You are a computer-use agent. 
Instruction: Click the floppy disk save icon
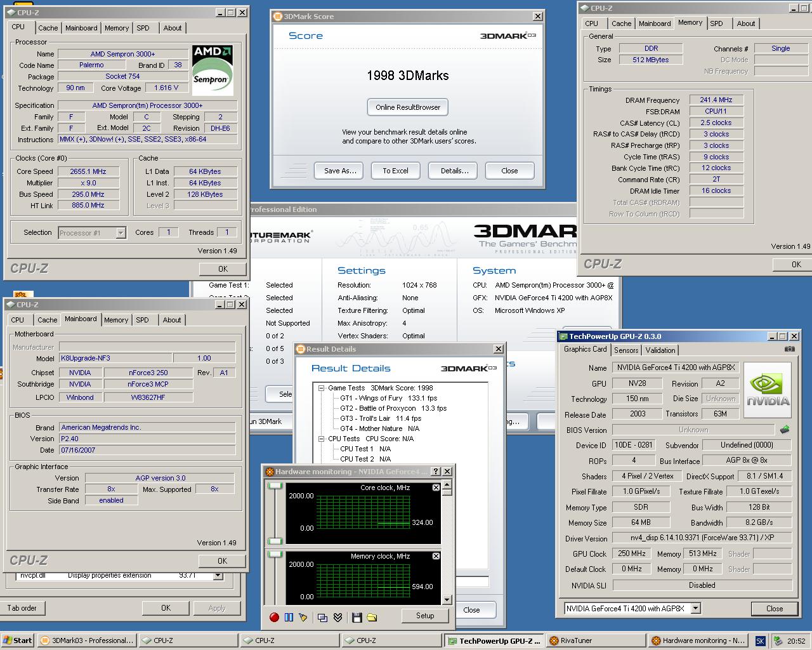click(357, 617)
